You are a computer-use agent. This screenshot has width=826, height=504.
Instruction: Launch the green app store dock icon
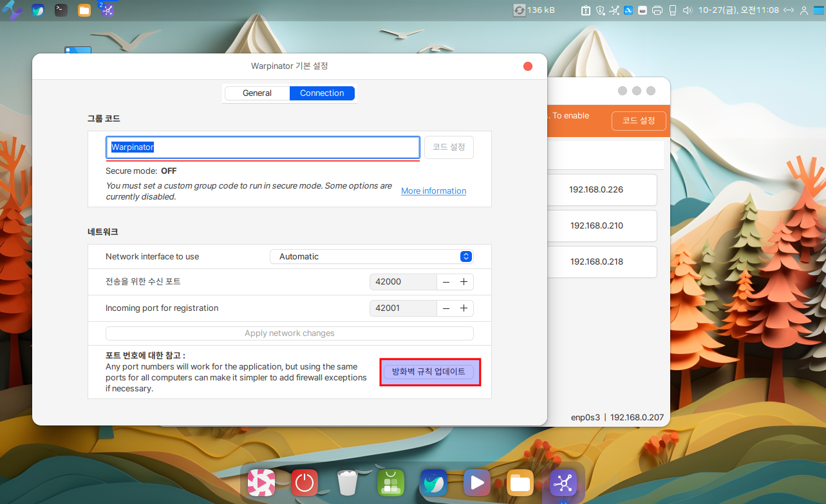click(x=390, y=483)
